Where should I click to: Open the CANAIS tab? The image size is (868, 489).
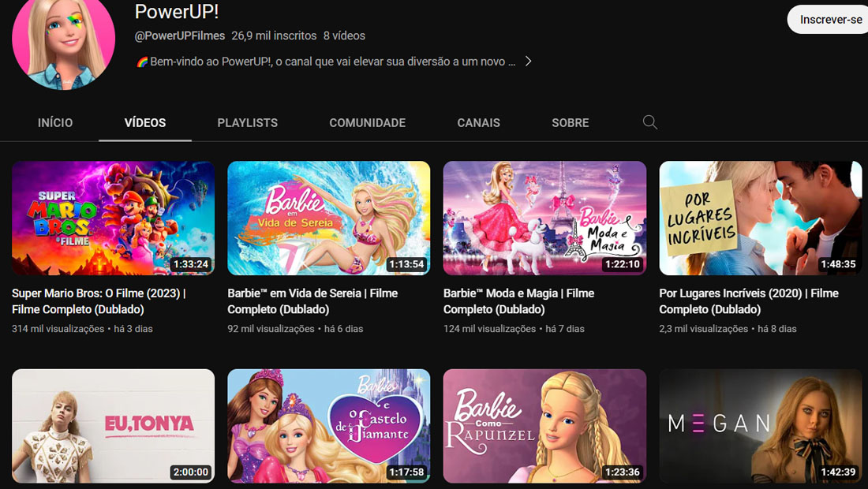[x=479, y=123]
